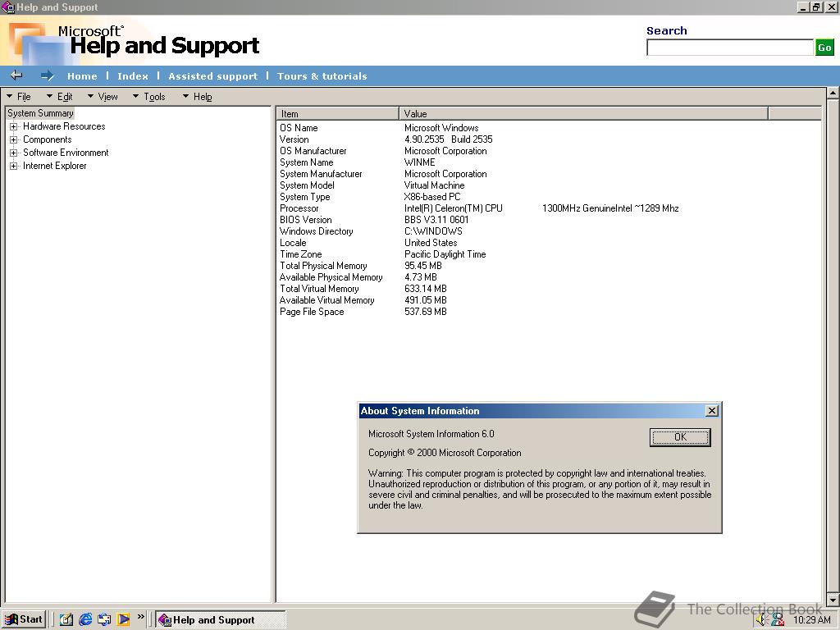Open Outlook Express from Quick Launch
This screenshot has height=630, width=840.
(103, 619)
